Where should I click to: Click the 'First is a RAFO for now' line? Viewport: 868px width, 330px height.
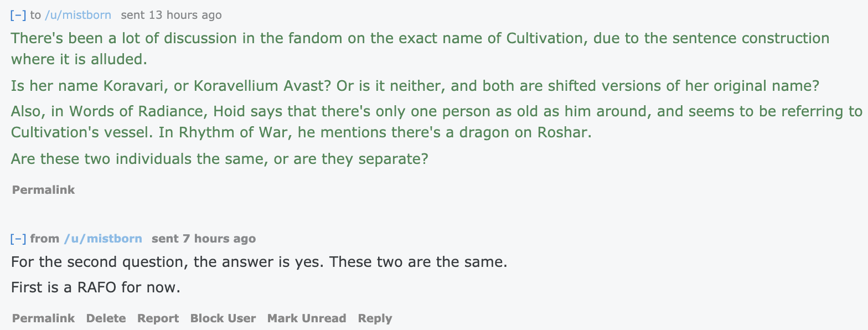pyautogui.click(x=96, y=288)
